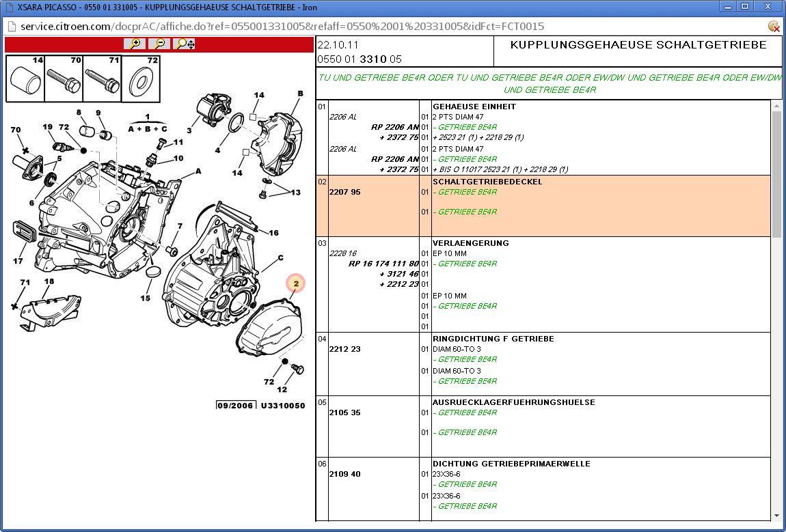The width and height of the screenshot is (786, 532).
Task: Select callout 10 in the diagram
Action: [x=178, y=158]
